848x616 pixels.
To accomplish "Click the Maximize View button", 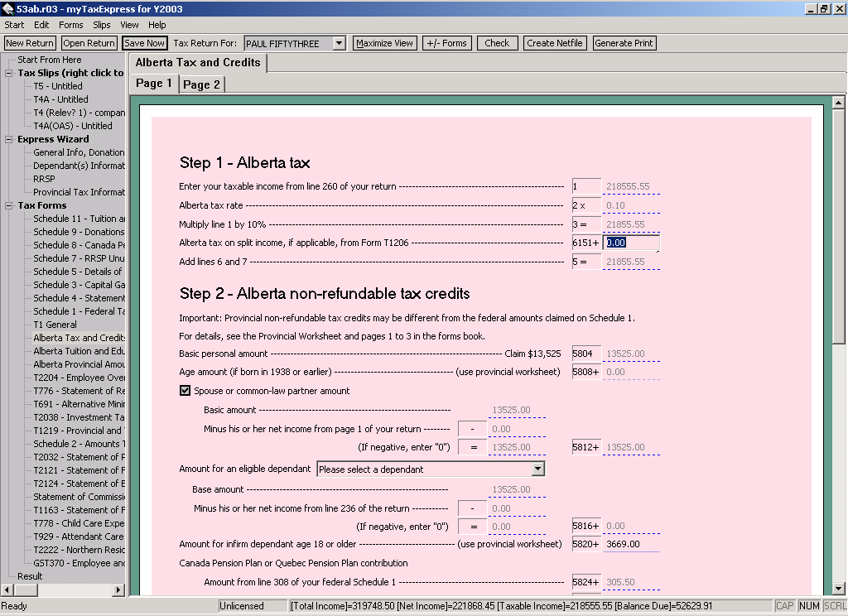I will pos(384,43).
